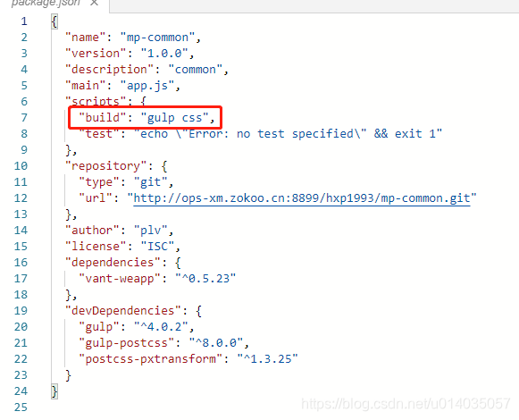This screenshot has width=519, height=420.
Task: Click the "gulp css" value
Action: point(174,118)
